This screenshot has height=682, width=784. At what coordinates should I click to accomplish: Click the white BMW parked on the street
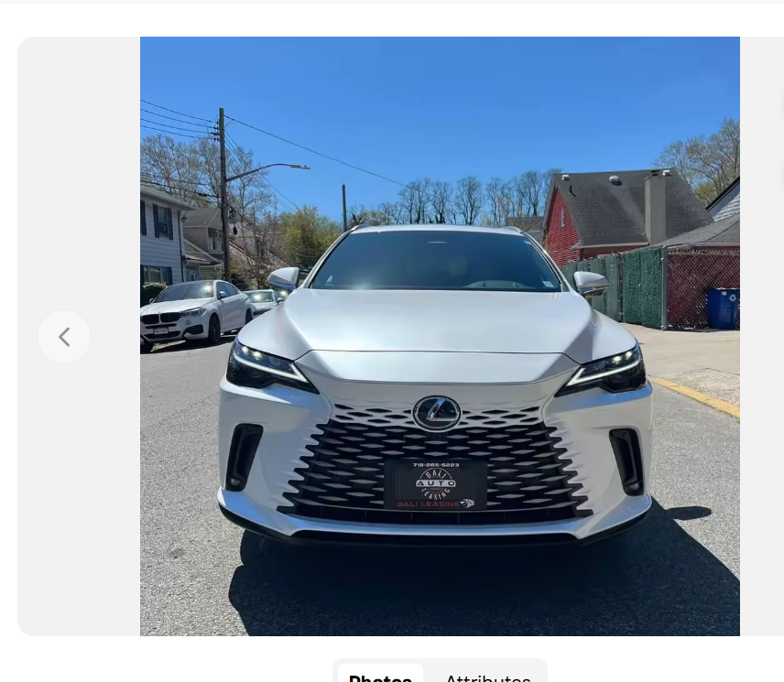195,313
